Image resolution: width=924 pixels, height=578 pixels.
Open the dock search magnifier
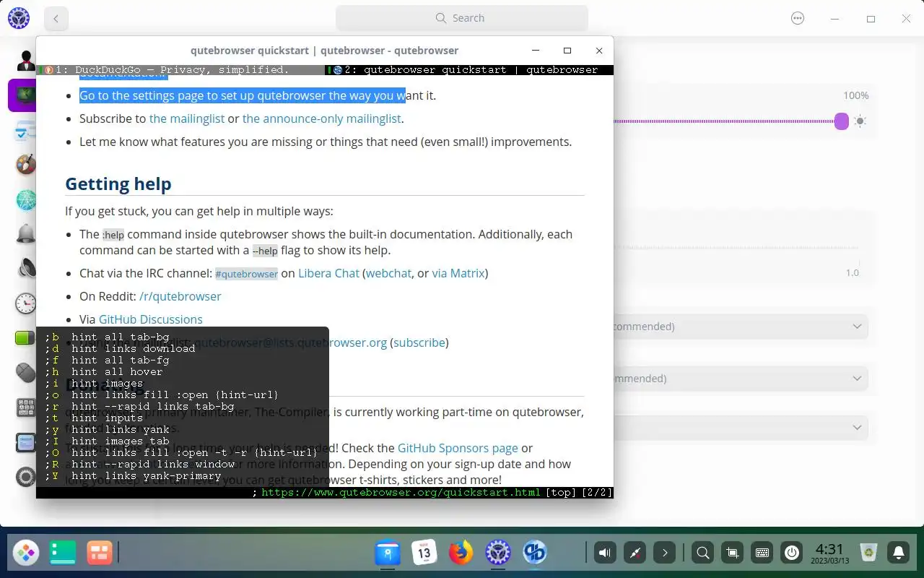pos(702,553)
